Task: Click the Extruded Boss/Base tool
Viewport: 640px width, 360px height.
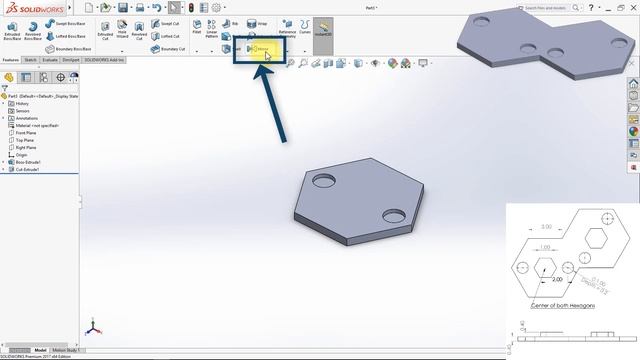Action: click(12, 31)
